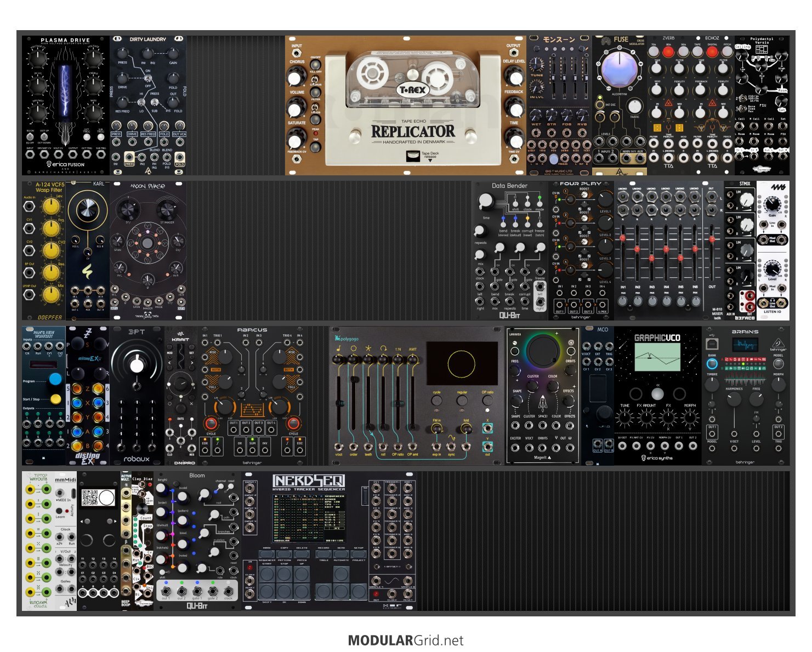Flip the channel 1 Boost switch on Four Play
Image resolution: width=812 pixels, height=652 pixels.
click(584, 196)
